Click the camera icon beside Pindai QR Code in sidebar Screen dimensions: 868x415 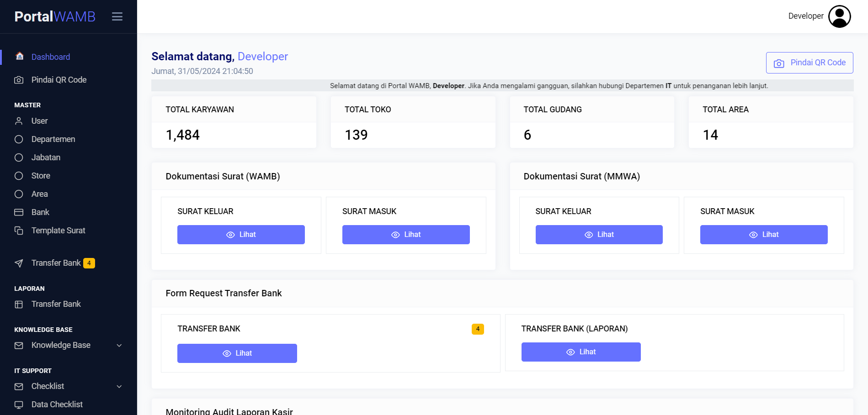point(19,80)
